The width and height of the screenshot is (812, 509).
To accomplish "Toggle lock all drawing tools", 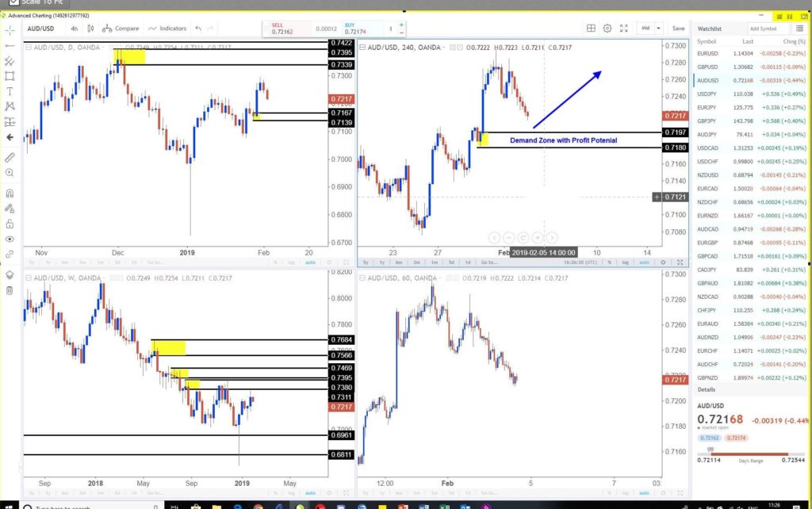I will 10,224.
